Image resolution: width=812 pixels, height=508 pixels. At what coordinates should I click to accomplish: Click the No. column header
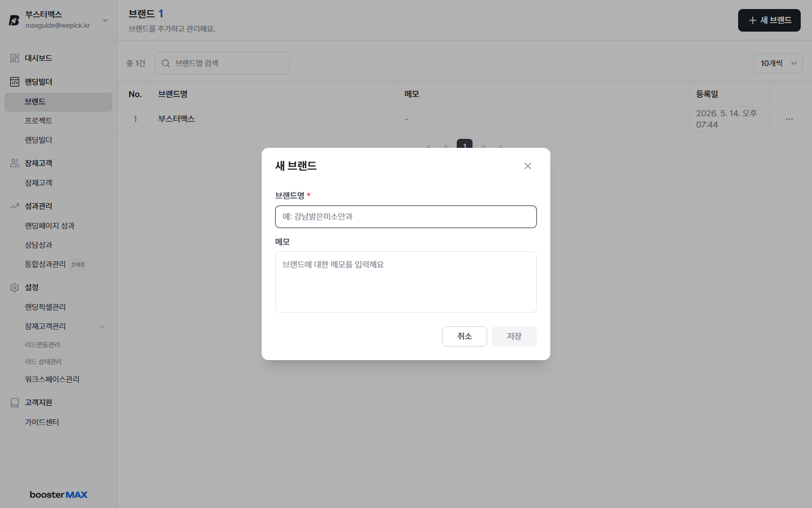135,94
